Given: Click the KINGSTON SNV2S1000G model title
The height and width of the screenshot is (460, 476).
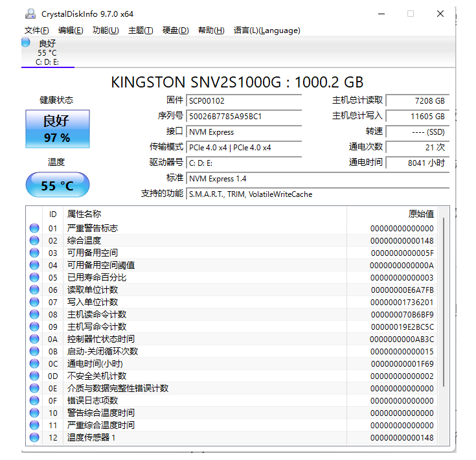Looking at the screenshot, I should [x=237, y=82].
